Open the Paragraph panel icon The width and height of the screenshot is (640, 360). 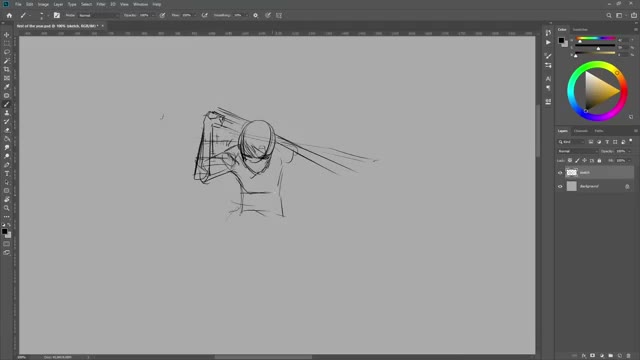(x=548, y=88)
